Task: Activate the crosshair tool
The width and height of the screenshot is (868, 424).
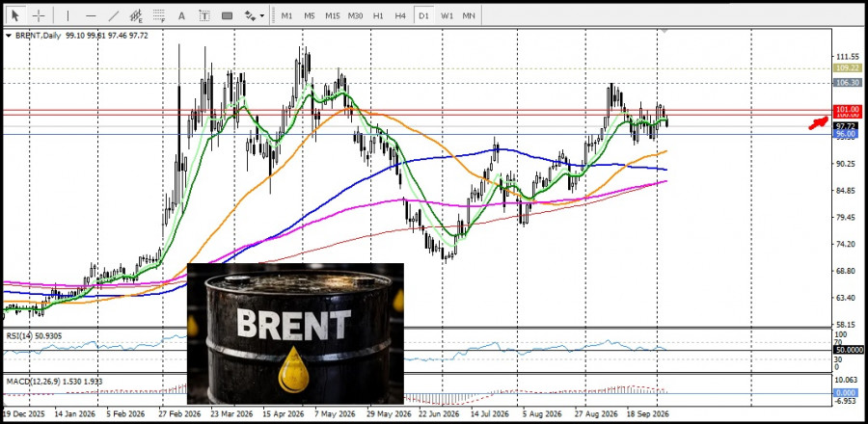Action: [39, 15]
